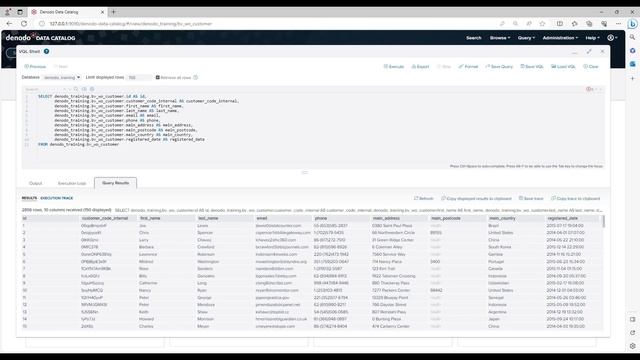
Task: Click Save VQL
Action: coord(532,67)
